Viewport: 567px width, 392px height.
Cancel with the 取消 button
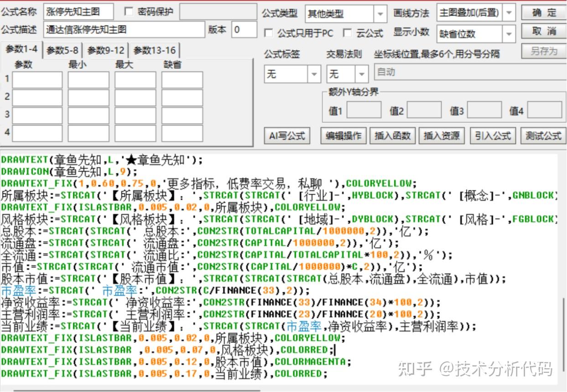click(x=544, y=32)
